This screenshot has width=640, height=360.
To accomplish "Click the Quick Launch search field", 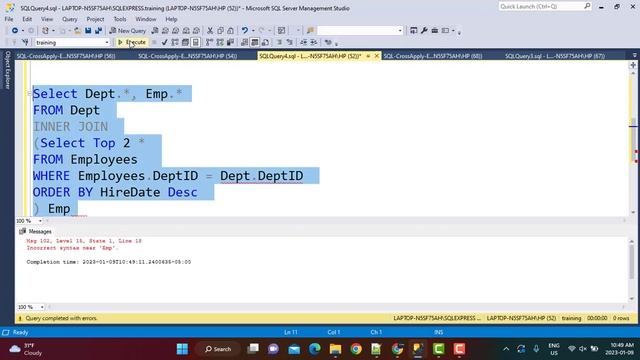I will coord(545,6).
